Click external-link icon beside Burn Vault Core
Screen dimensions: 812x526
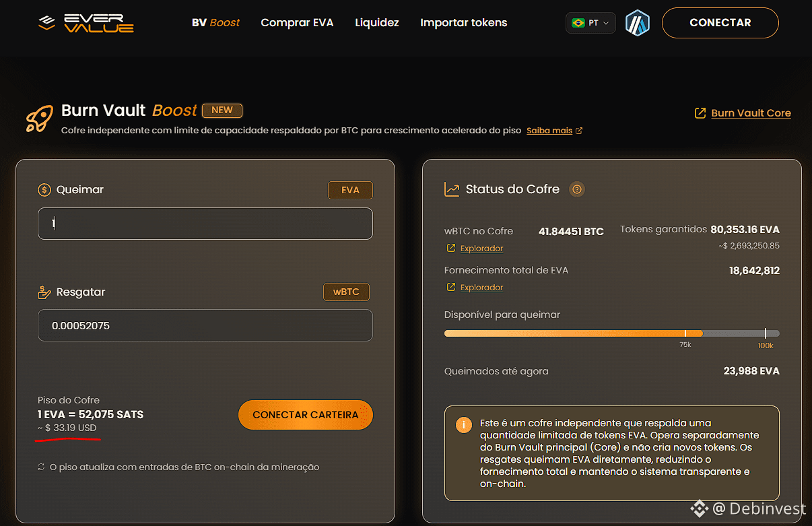[x=700, y=113]
